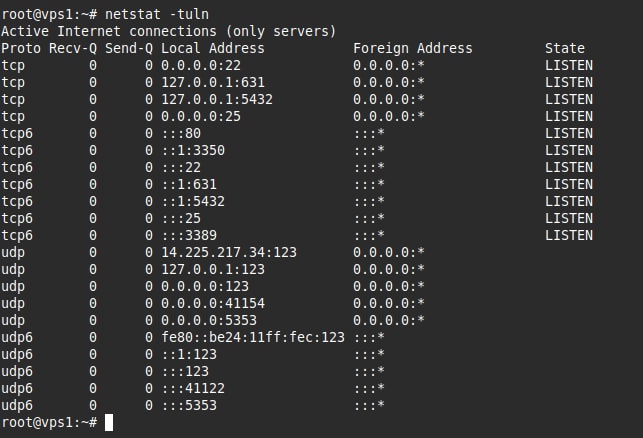
Task: Click the State column header
Action: pos(565,48)
